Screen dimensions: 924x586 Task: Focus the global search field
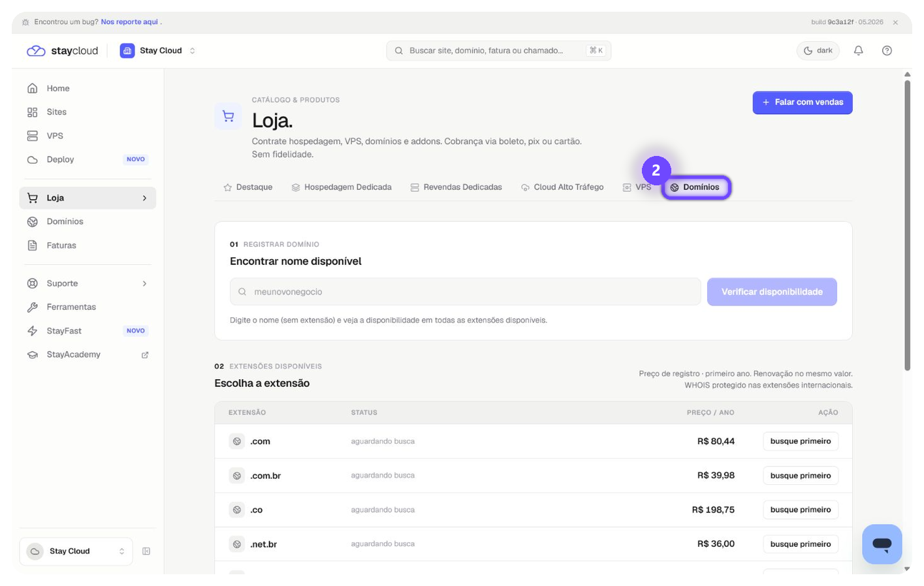[498, 50]
